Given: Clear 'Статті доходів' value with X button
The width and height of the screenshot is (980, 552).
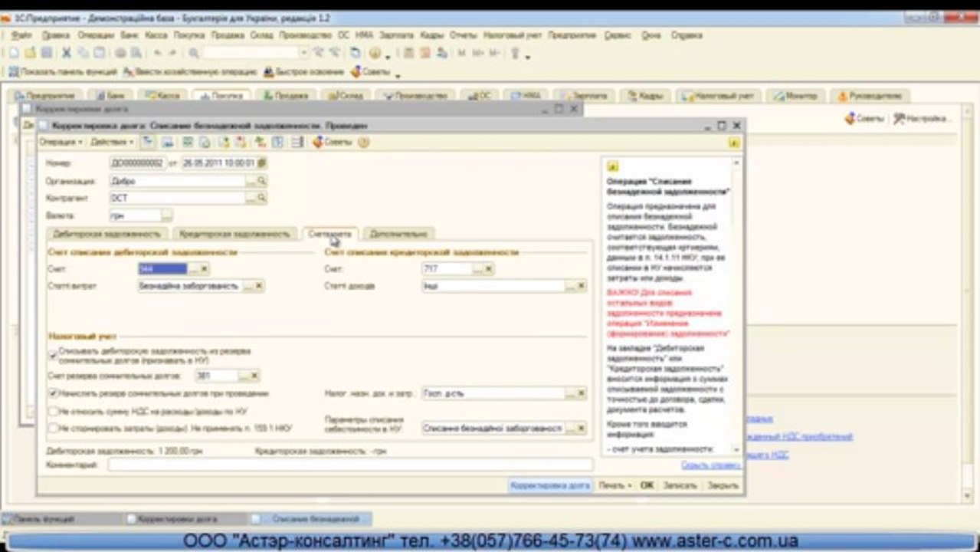Looking at the screenshot, I should tap(582, 286).
